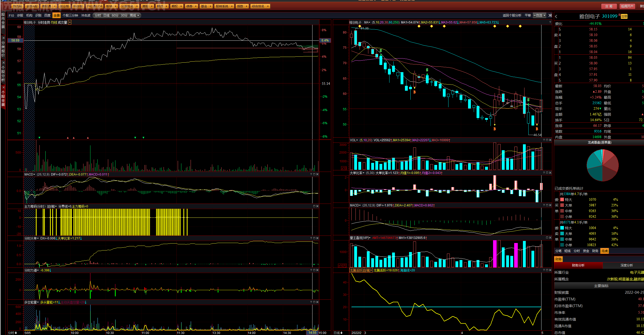644x335 pixels.
Task: Open the 财务分析 tab
Action: [x=578, y=265]
